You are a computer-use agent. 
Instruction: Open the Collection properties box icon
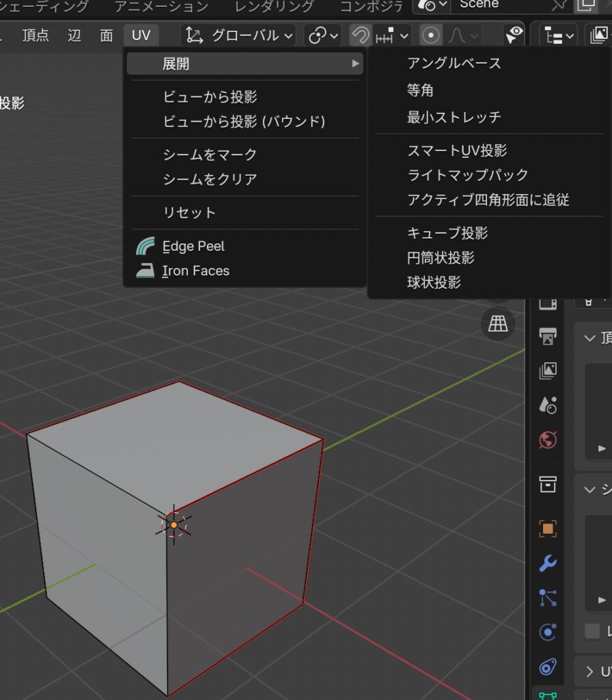pyautogui.click(x=547, y=485)
